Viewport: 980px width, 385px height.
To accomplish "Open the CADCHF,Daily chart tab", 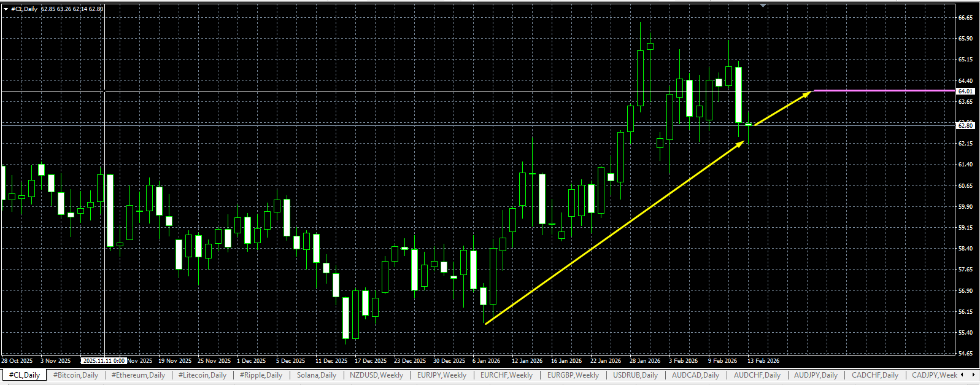I will click(x=875, y=375).
